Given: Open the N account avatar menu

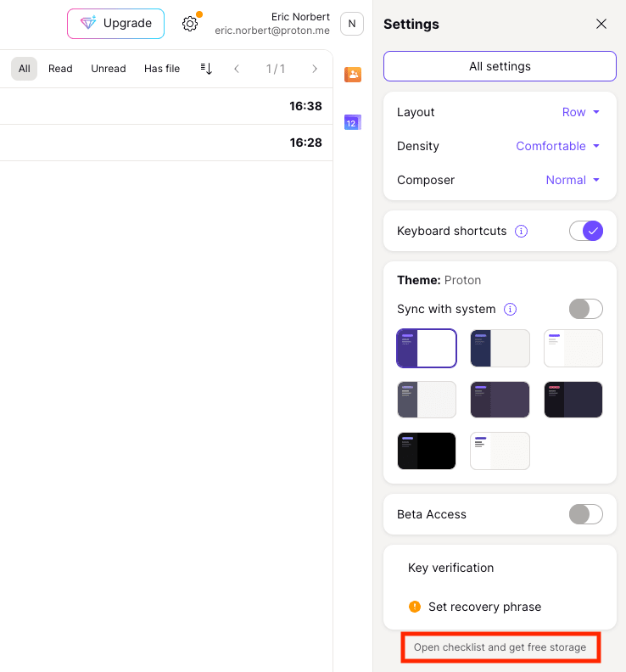Looking at the screenshot, I should click(x=352, y=24).
